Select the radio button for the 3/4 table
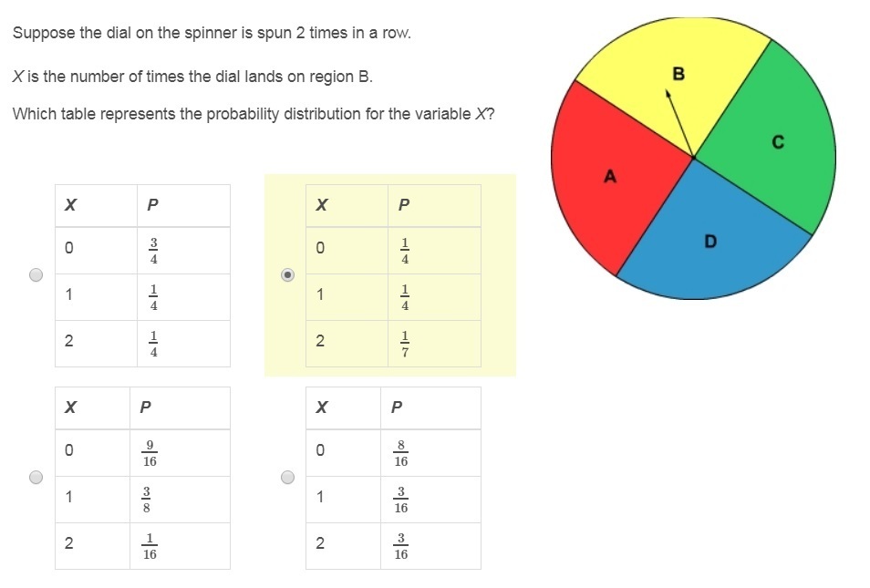The width and height of the screenshot is (870, 588). (x=36, y=274)
